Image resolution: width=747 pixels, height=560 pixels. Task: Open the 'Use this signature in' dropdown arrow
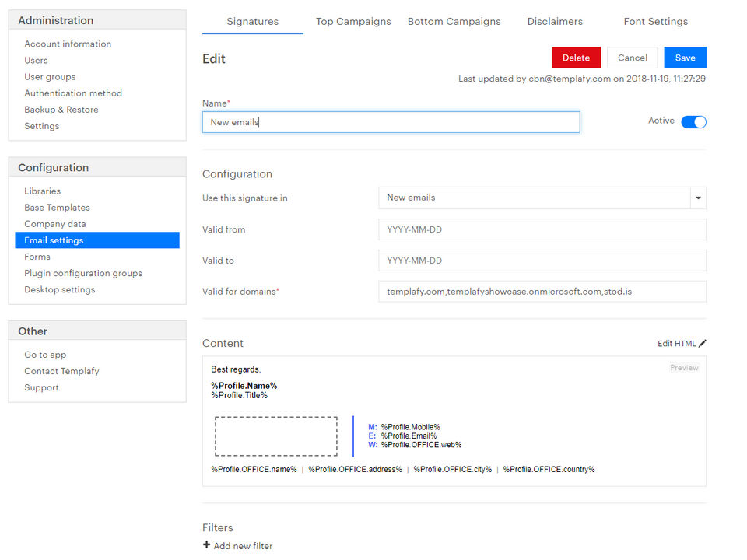[x=698, y=198]
